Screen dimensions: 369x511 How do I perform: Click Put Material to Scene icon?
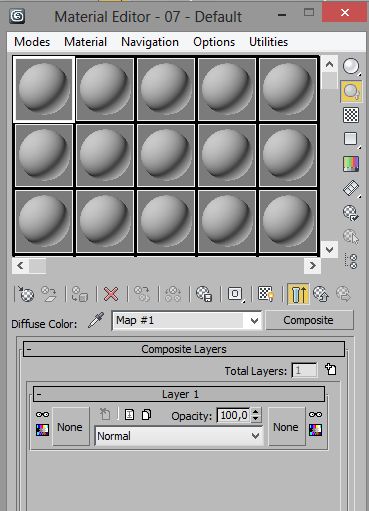[x=49, y=294]
